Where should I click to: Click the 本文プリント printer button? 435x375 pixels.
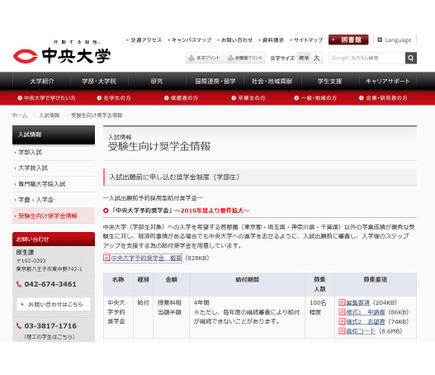pyautogui.click(x=204, y=58)
